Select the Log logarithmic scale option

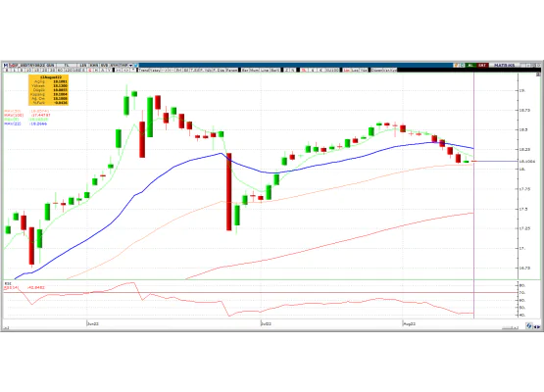[x=356, y=70]
